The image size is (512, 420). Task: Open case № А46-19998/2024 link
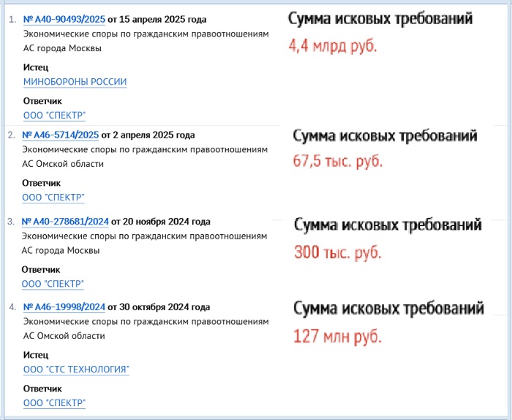click(x=64, y=307)
